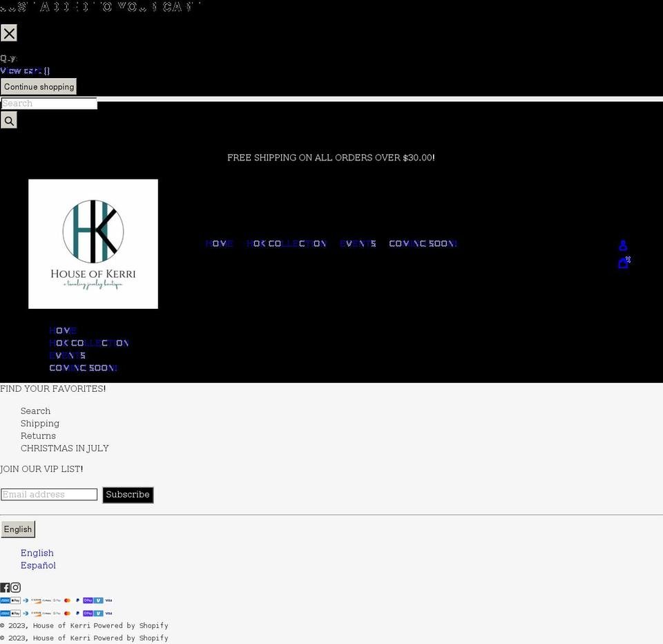
Task: Click the Shop Pay icon in upper payment row
Action: tap(88, 600)
